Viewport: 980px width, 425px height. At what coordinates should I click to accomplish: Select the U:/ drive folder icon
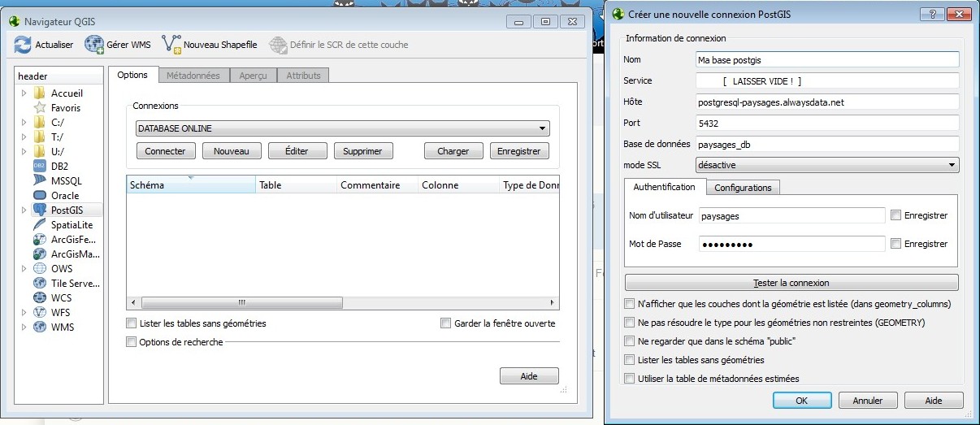(39, 152)
